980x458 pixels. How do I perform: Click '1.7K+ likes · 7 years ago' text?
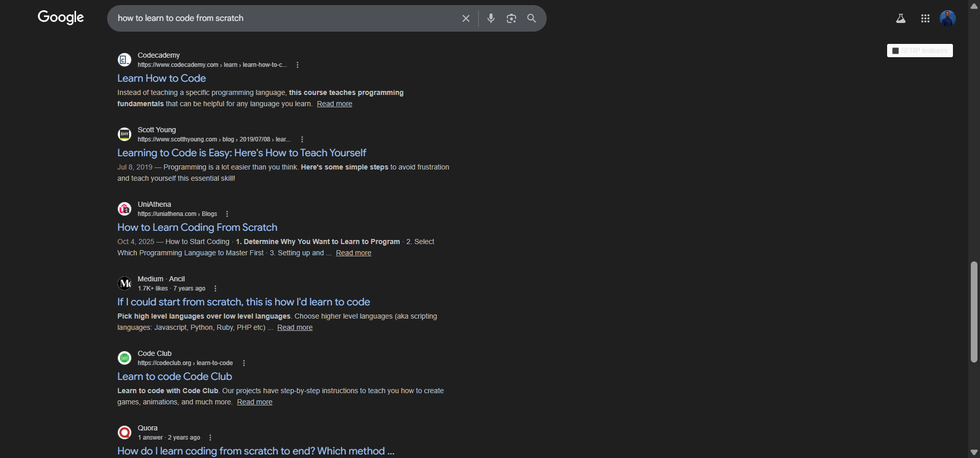point(171,288)
